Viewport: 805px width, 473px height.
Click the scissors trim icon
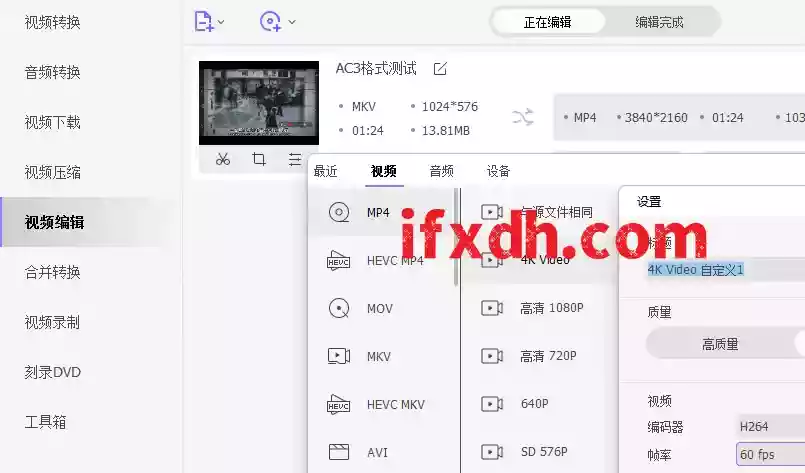tap(223, 159)
